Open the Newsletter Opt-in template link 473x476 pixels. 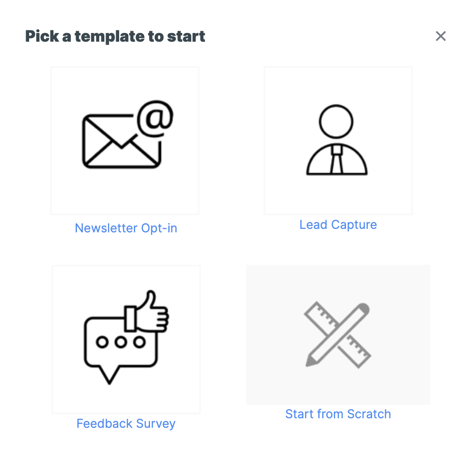(x=126, y=228)
